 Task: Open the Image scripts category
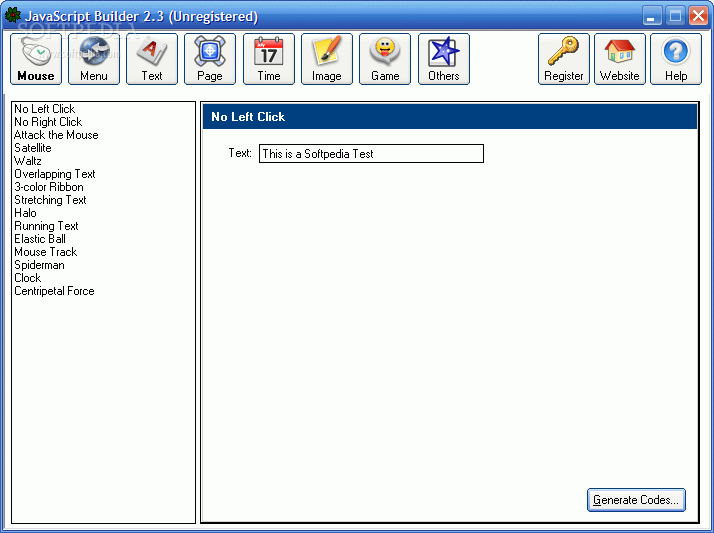point(327,59)
